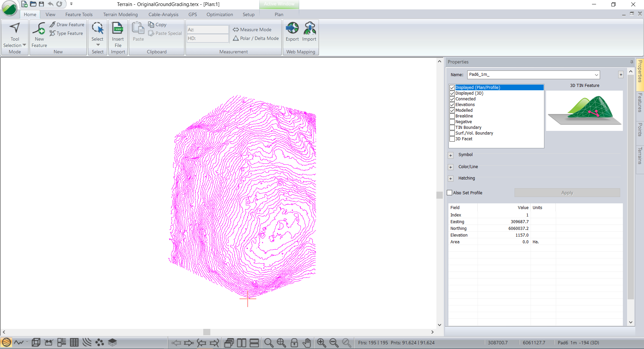Switch to the Terrain Modeling tab
644x349 pixels.
[x=120, y=14]
